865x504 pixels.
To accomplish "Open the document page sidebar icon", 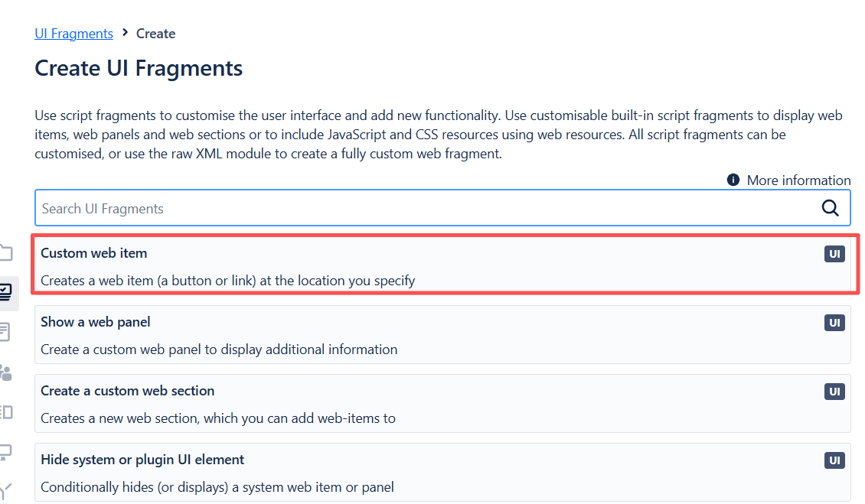I will pos(6,332).
